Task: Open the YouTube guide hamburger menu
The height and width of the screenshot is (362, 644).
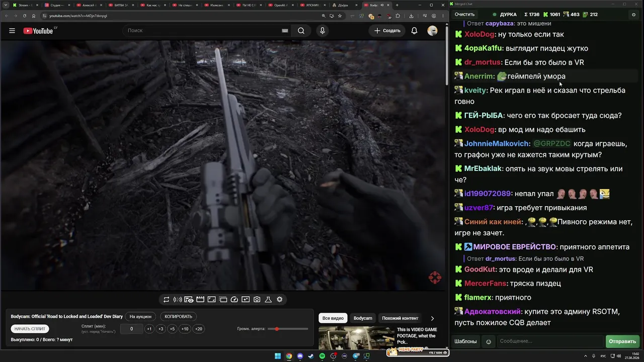Action: click(x=12, y=31)
